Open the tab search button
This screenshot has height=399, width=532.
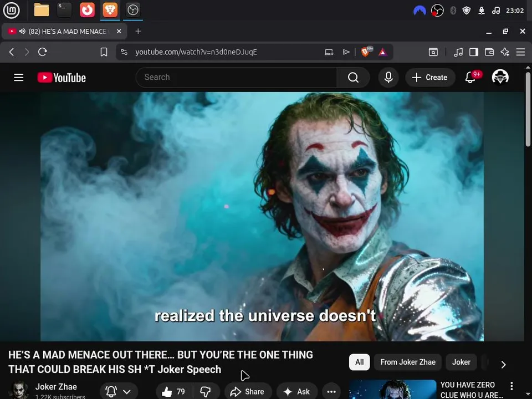433,52
